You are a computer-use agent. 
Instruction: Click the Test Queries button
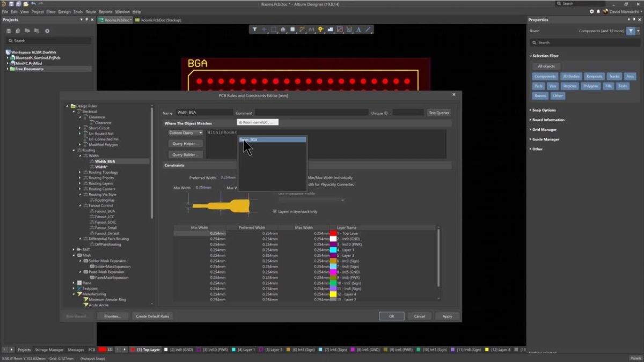pos(439,113)
